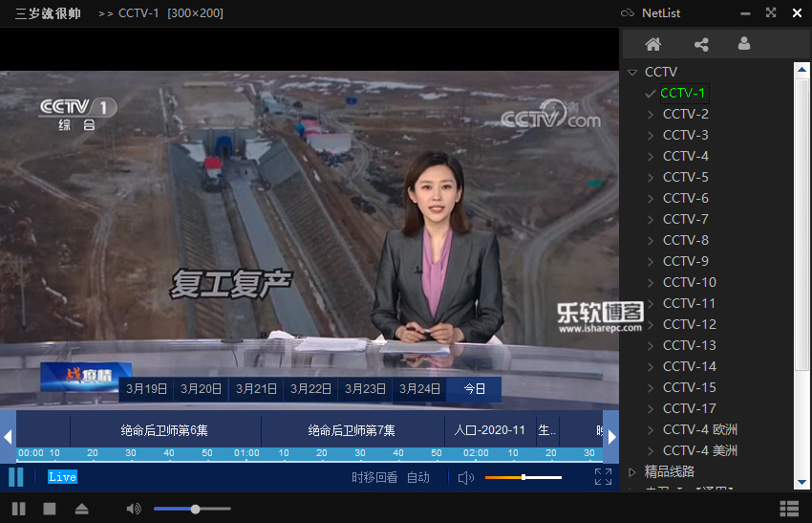Switch to the 3月23日 date tab
Screen dimensions: 812x523
[365, 389]
